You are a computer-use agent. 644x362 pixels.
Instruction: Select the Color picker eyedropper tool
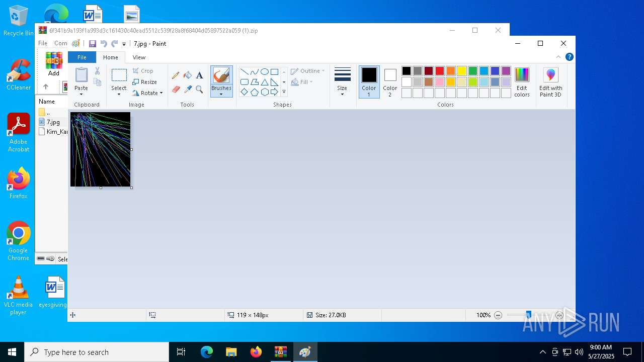pos(188,89)
